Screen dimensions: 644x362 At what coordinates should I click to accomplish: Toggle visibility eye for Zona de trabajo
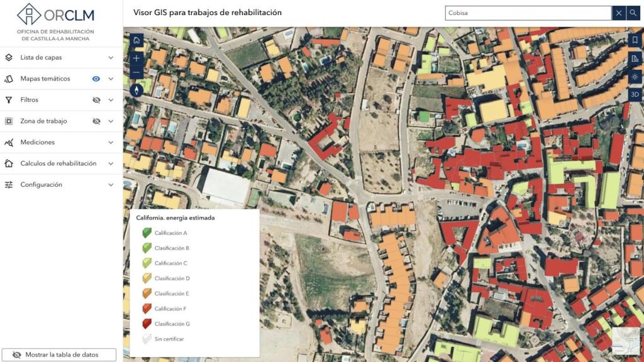pyautogui.click(x=96, y=121)
